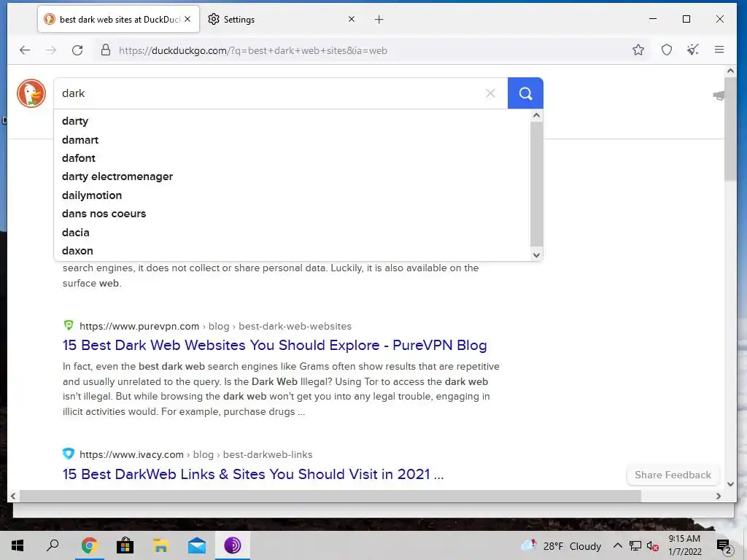Choose the 'dafont' suggestion
The height and width of the screenshot is (560, 747).
[x=79, y=158]
